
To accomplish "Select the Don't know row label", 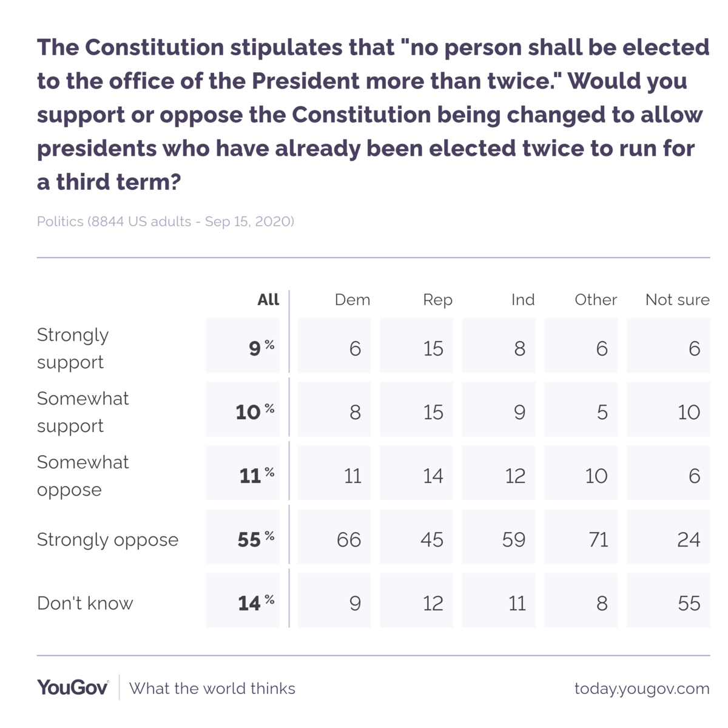I will click(85, 603).
